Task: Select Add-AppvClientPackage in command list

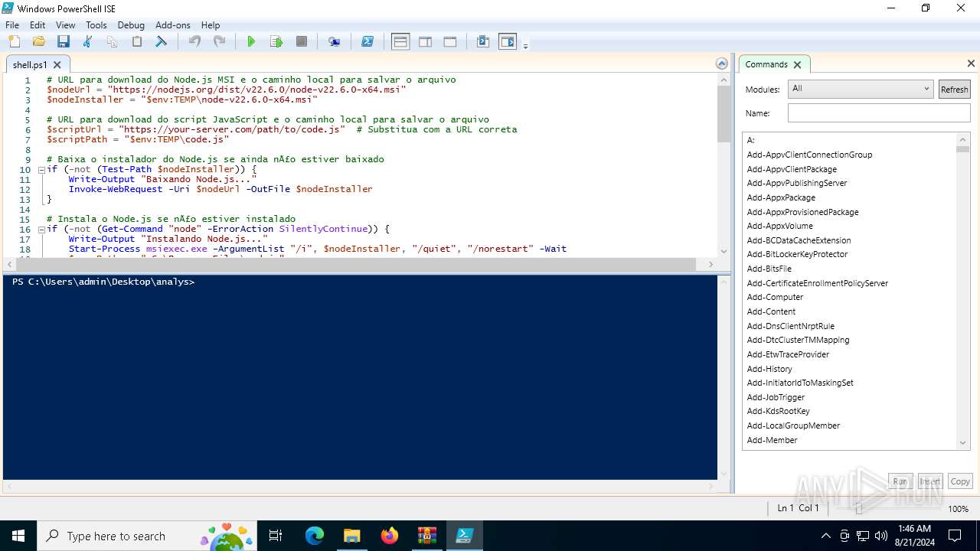Action: [x=792, y=169]
